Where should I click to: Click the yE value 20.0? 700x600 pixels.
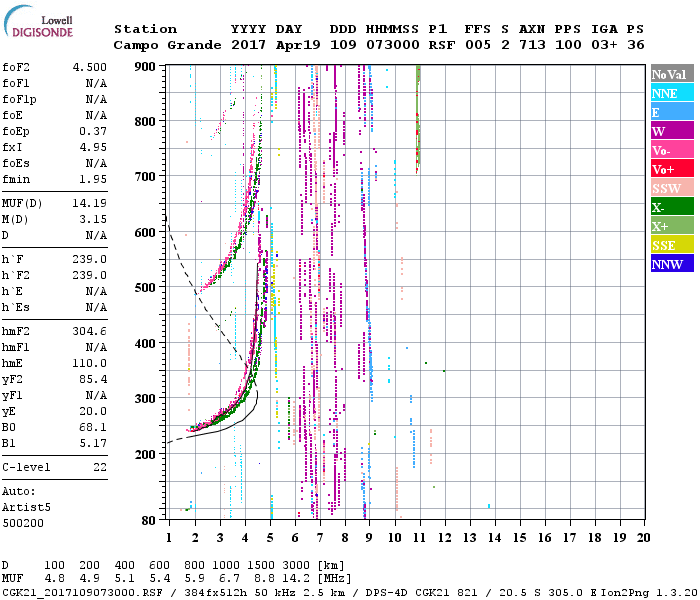point(93,412)
